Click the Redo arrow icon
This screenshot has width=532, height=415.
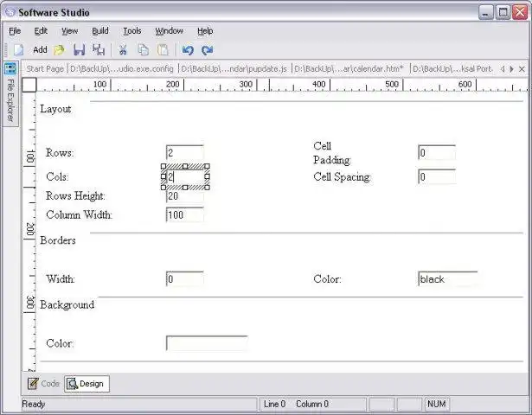[x=208, y=50]
